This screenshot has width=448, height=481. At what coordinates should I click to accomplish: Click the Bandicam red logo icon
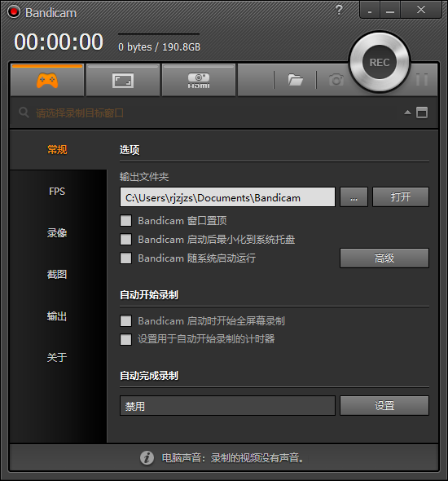[x=14, y=12]
